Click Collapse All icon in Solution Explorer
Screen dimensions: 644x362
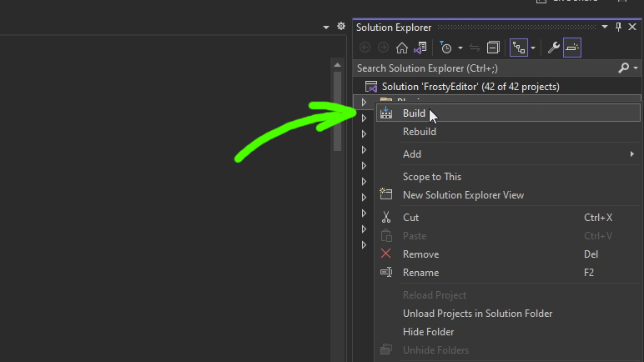(x=494, y=48)
